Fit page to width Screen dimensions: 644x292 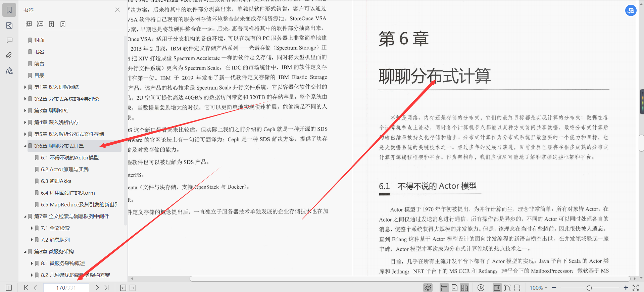pos(517,288)
